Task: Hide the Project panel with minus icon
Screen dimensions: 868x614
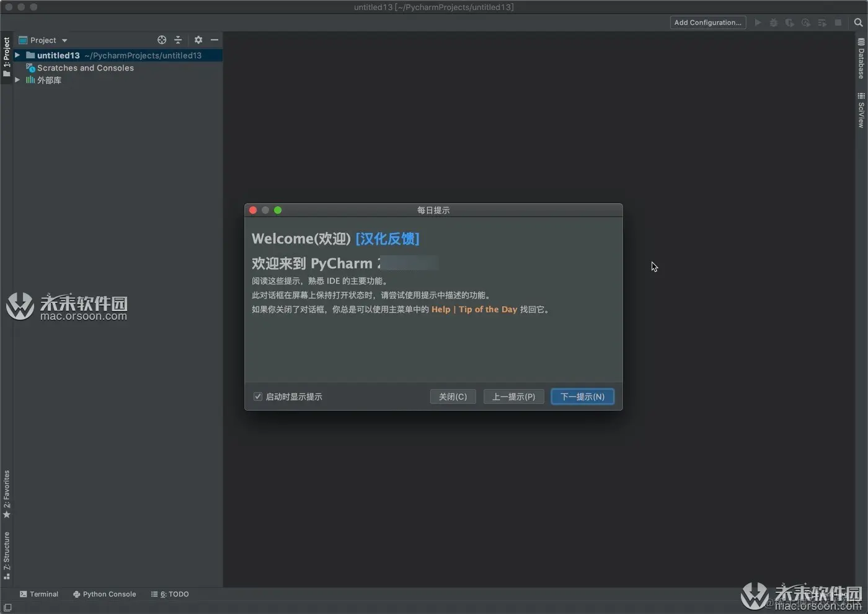Action: coord(215,40)
